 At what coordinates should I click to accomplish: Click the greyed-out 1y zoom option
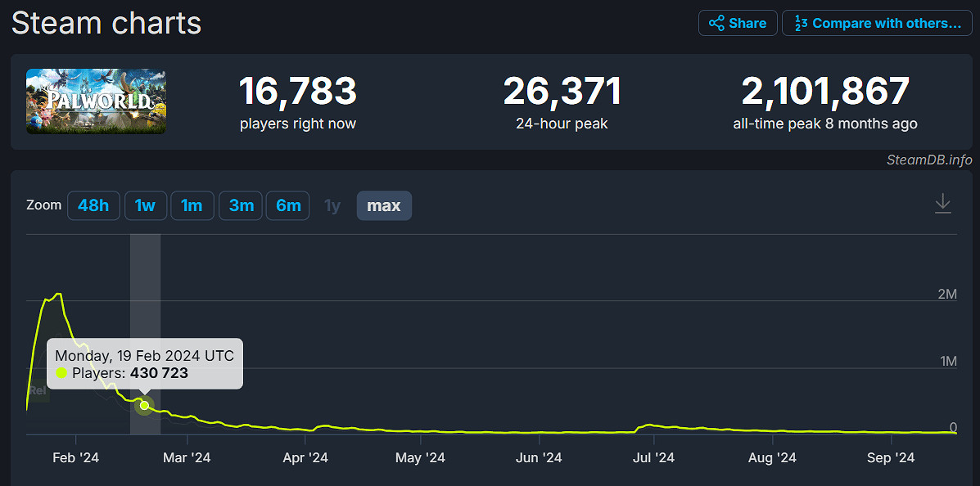[332, 205]
